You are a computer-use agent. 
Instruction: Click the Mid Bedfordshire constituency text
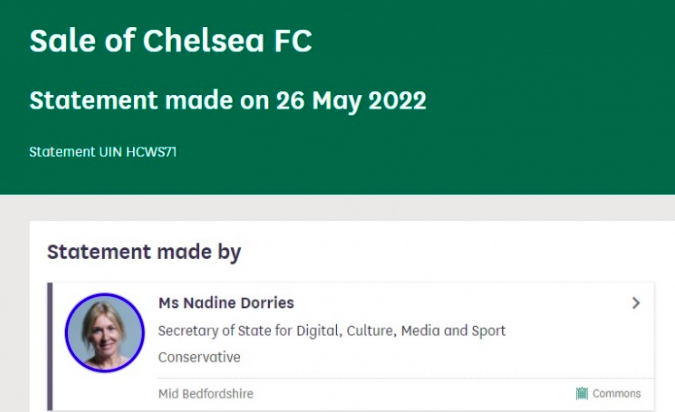coord(206,394)
